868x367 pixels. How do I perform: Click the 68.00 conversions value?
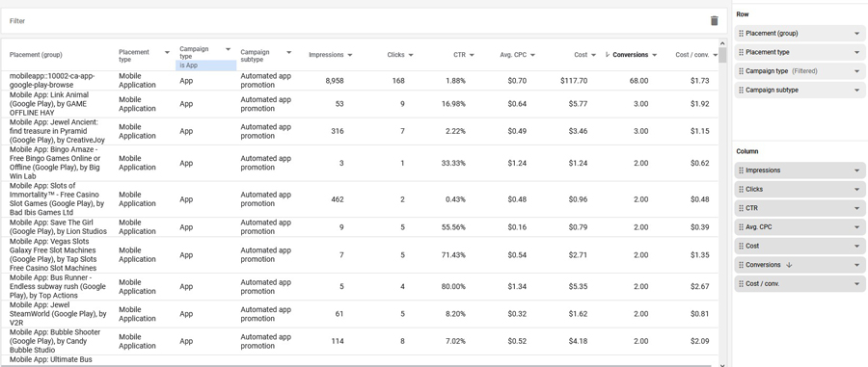click(x=638, y=81)
